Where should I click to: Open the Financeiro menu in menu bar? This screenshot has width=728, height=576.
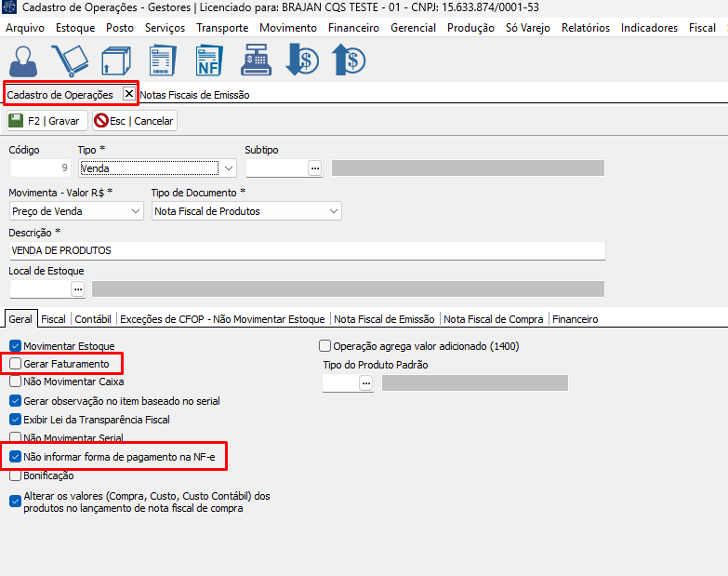click(x=353, y=28)
